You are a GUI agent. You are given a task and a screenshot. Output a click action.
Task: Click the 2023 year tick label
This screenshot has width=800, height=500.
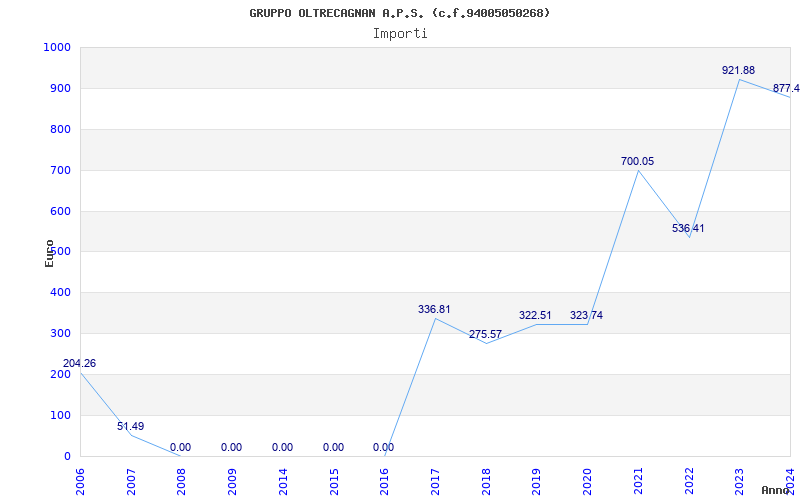(740, 481)
